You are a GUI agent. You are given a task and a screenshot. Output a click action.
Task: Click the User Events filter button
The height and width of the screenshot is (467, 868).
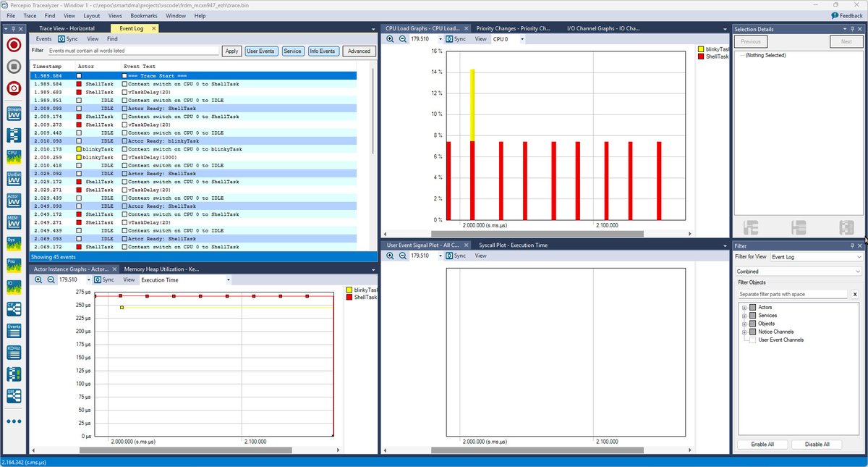tap(260, 51)
